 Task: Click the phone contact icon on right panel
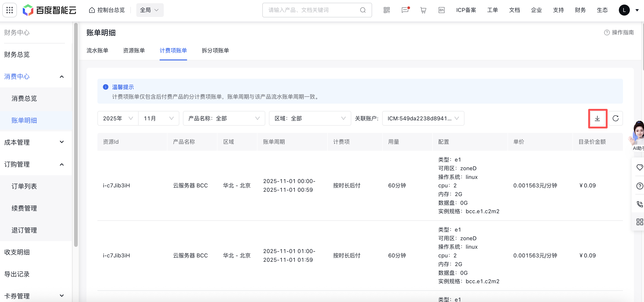coord(640,204)
